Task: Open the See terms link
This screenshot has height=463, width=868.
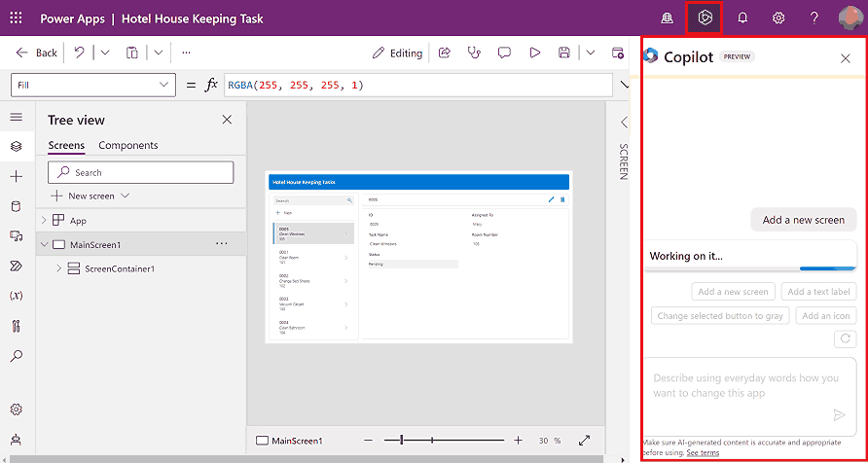Action: (x=703, y=453)
